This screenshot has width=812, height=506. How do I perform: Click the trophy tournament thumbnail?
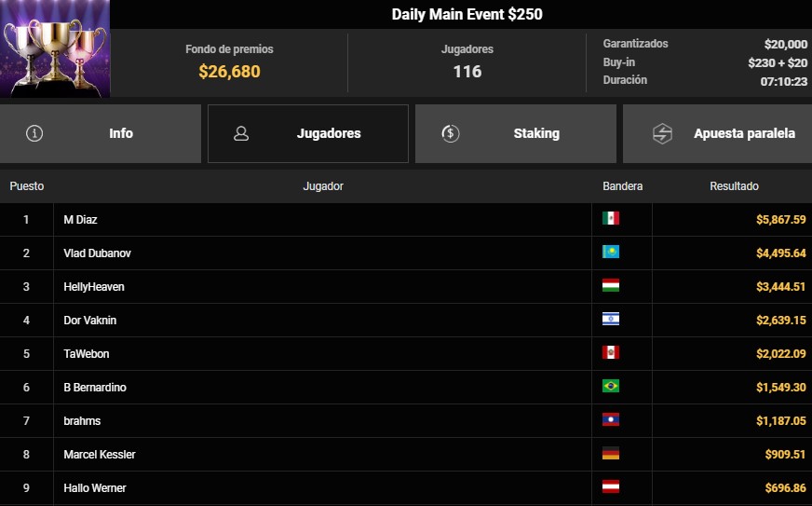point(55,48)
